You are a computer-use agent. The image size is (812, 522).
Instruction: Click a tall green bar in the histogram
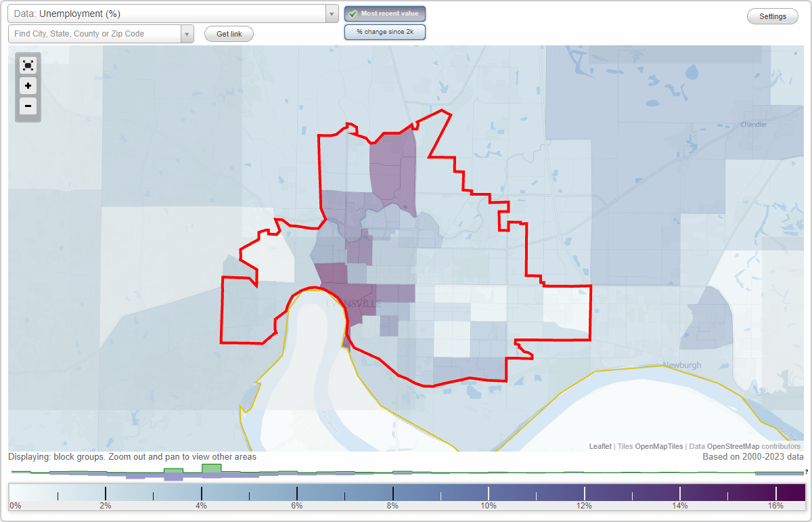tap(210, 469)
